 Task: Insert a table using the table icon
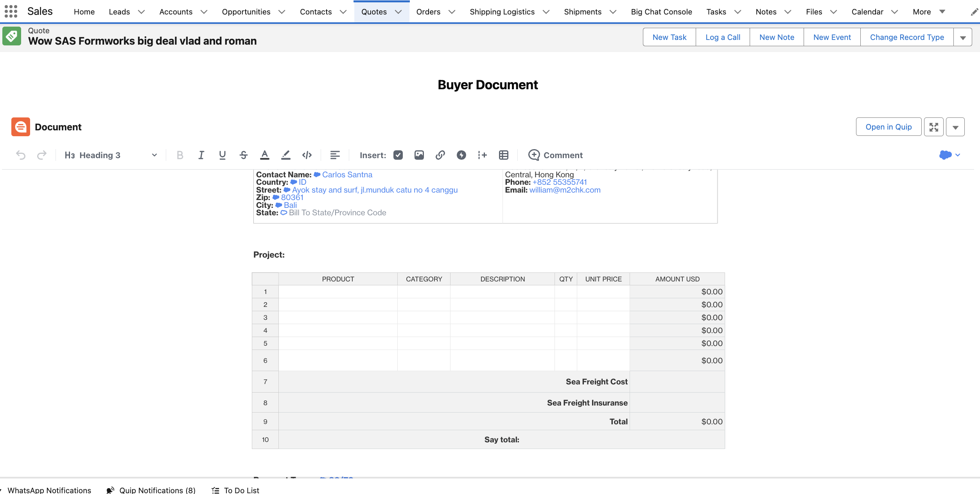point(503,155)
